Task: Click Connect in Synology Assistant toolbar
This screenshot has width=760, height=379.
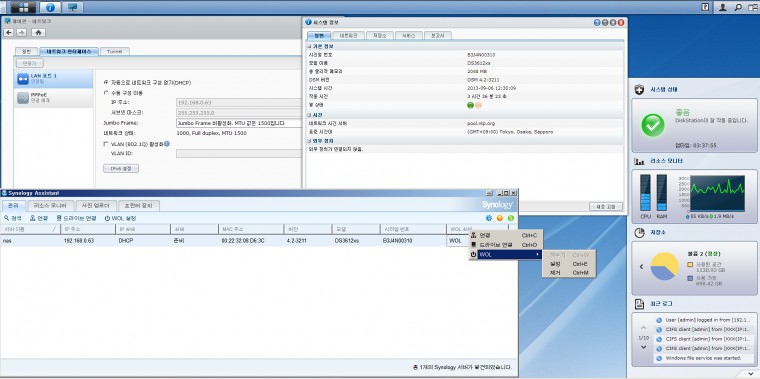Action: pos(39,219)
